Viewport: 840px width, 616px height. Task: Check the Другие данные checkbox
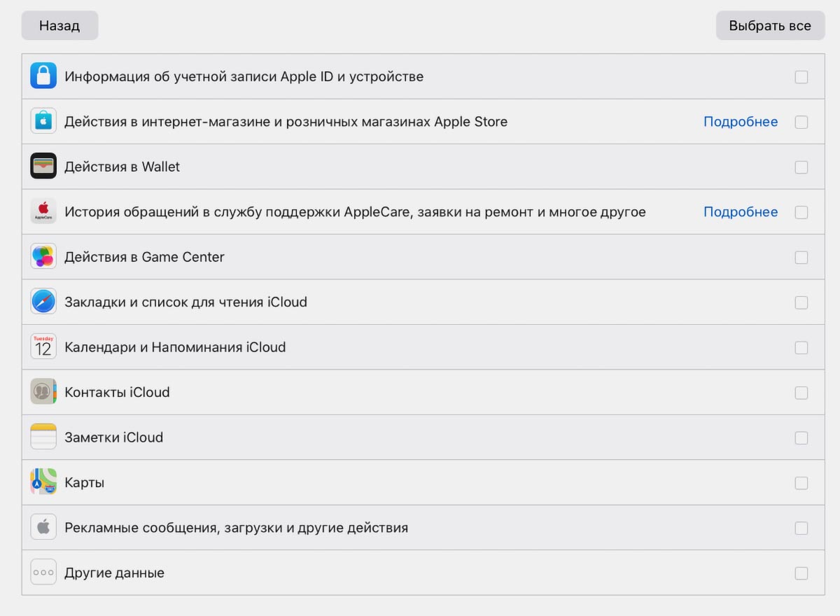[801, 573]
